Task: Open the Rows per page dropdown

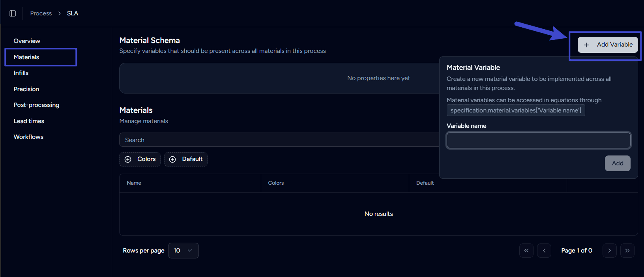Action: click(183, 251)
